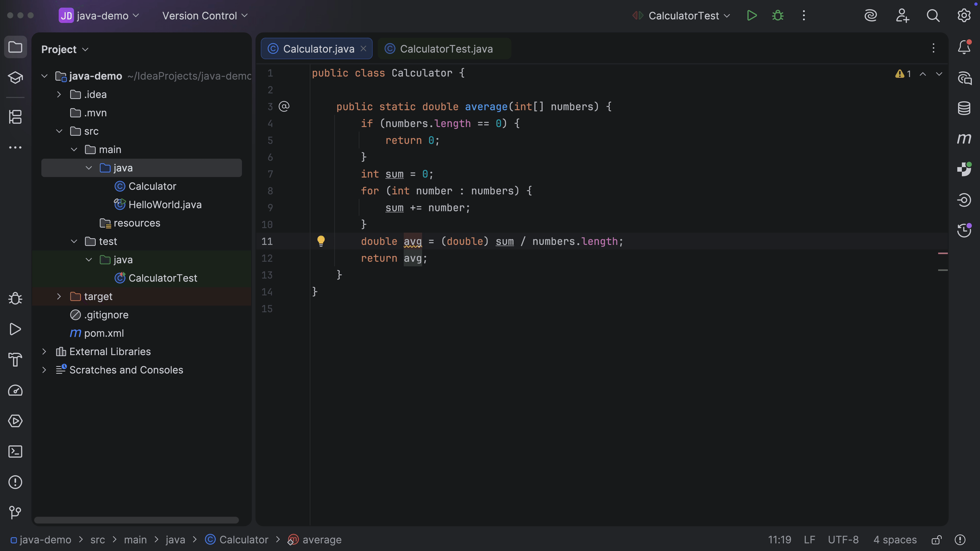
Task: Toggle Project tool window folder icon
Action: [15, 47]
